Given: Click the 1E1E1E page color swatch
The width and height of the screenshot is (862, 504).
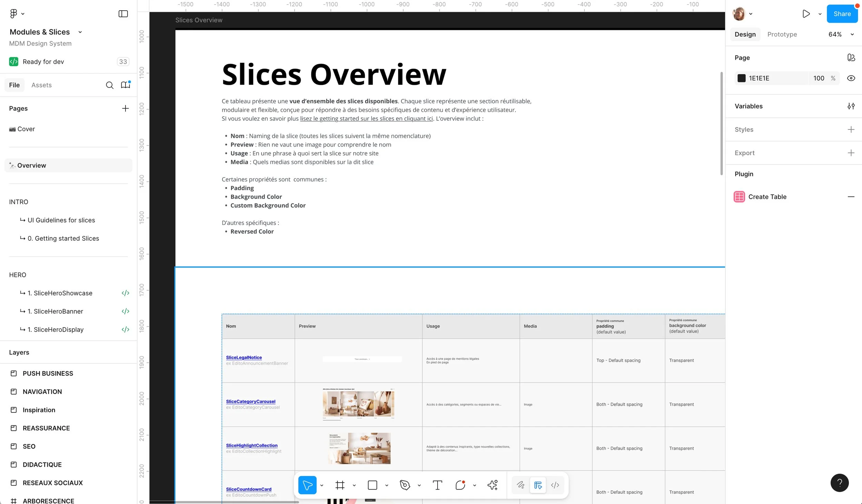Looking at the screenshot, I should coord(741,78).
